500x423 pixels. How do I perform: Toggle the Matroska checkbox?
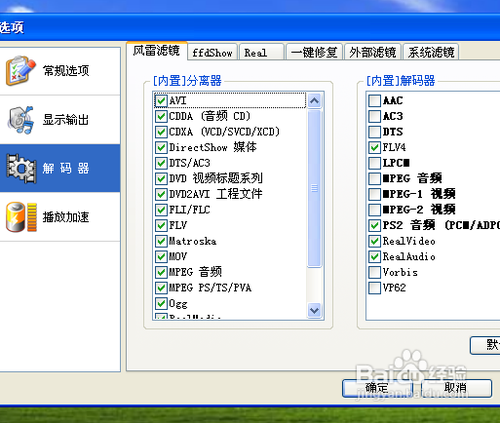(161, 241)
